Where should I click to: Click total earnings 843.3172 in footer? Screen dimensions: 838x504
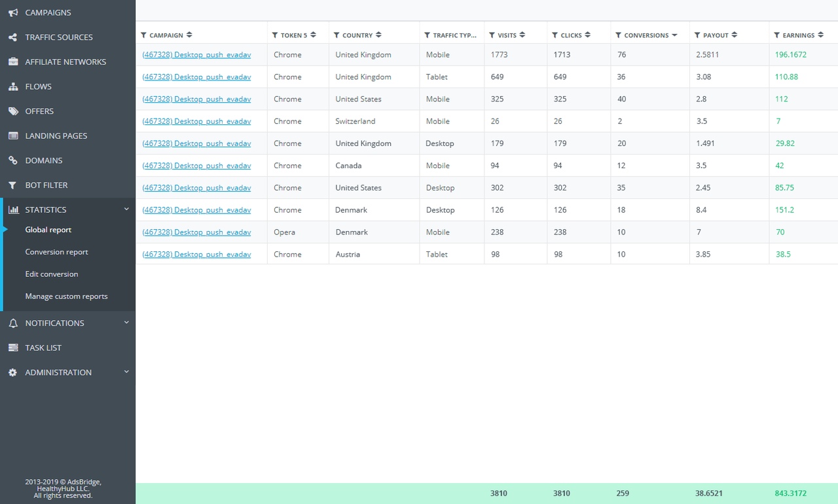click(791, 494)
